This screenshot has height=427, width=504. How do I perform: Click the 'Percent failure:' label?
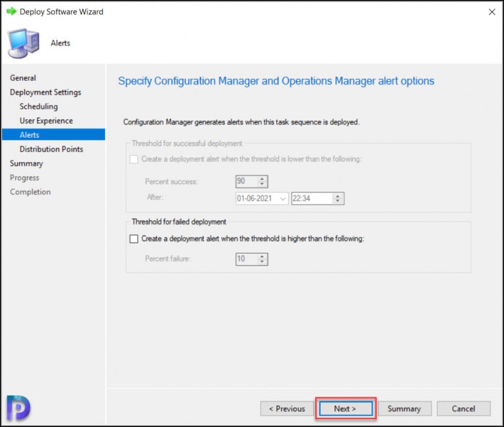pos(168,258)
